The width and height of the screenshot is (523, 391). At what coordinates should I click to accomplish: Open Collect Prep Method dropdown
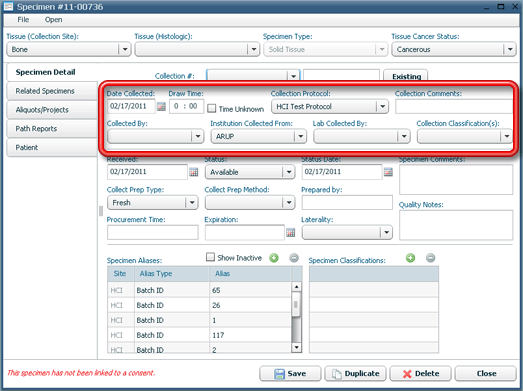point(289,203)
